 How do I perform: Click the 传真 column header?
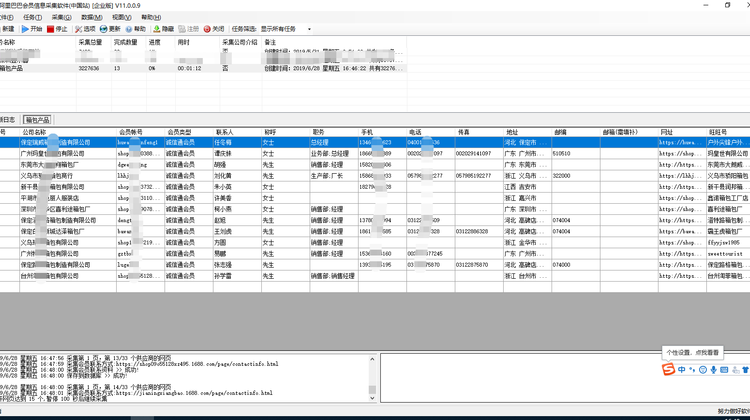pyautogui.click(x=479, y=132)
